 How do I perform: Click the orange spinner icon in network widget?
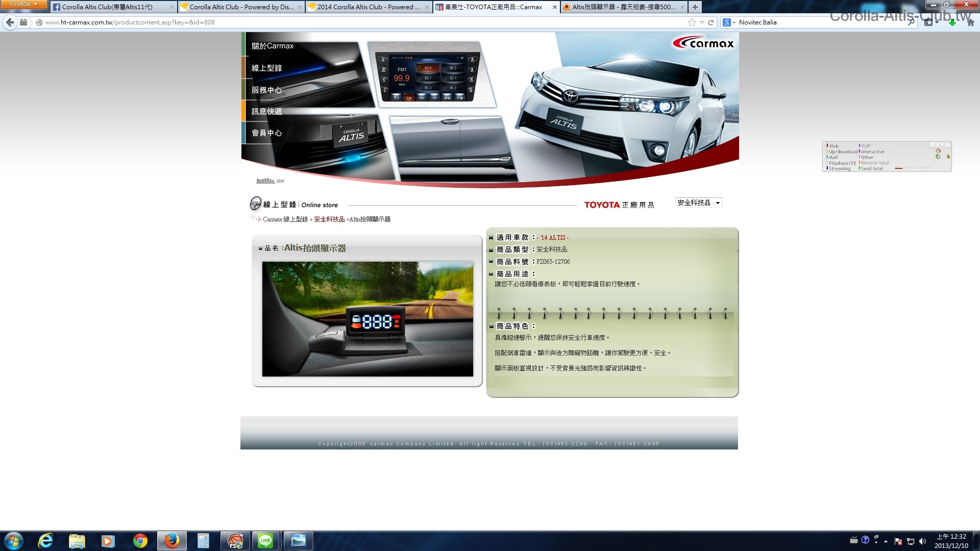(x=938, y=151)
